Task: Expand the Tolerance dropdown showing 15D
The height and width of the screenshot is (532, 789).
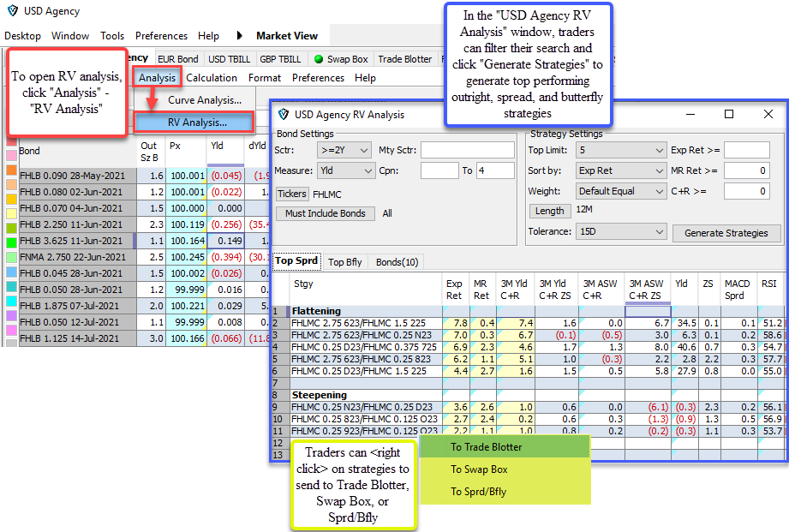Action: point(621,231)
